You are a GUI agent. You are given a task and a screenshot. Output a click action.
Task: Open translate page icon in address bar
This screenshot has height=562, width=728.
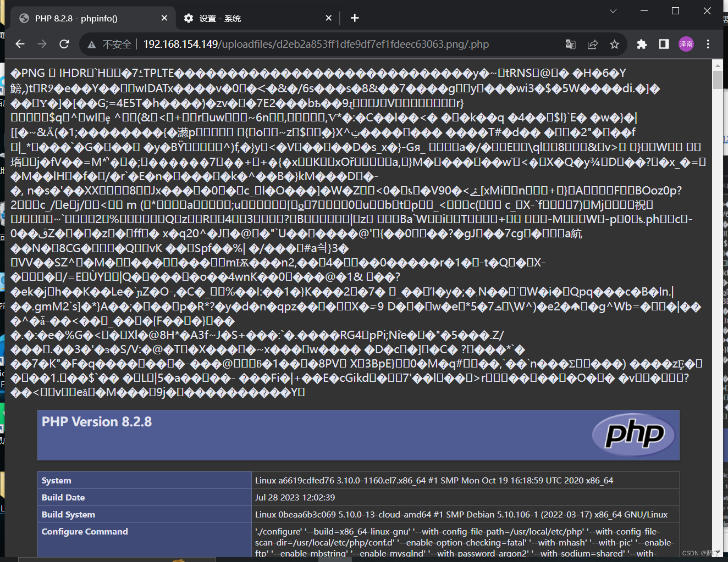(x=571, y=44)
